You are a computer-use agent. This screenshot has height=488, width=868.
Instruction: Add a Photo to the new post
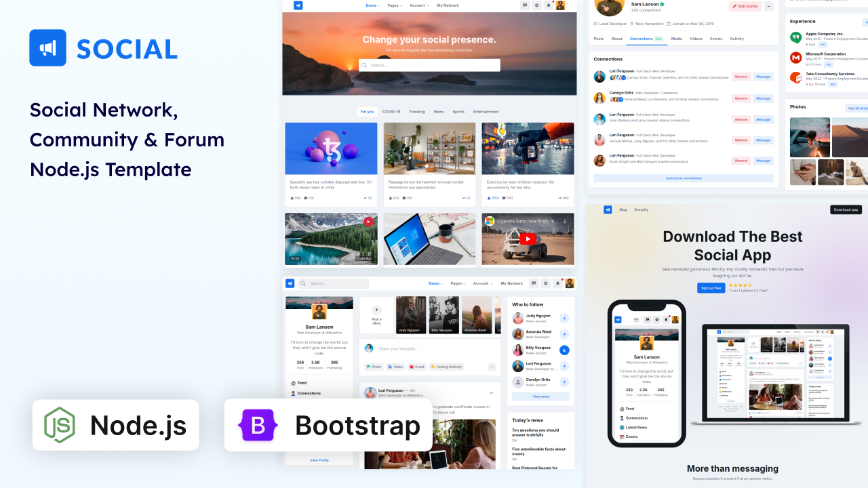(374, 367)
